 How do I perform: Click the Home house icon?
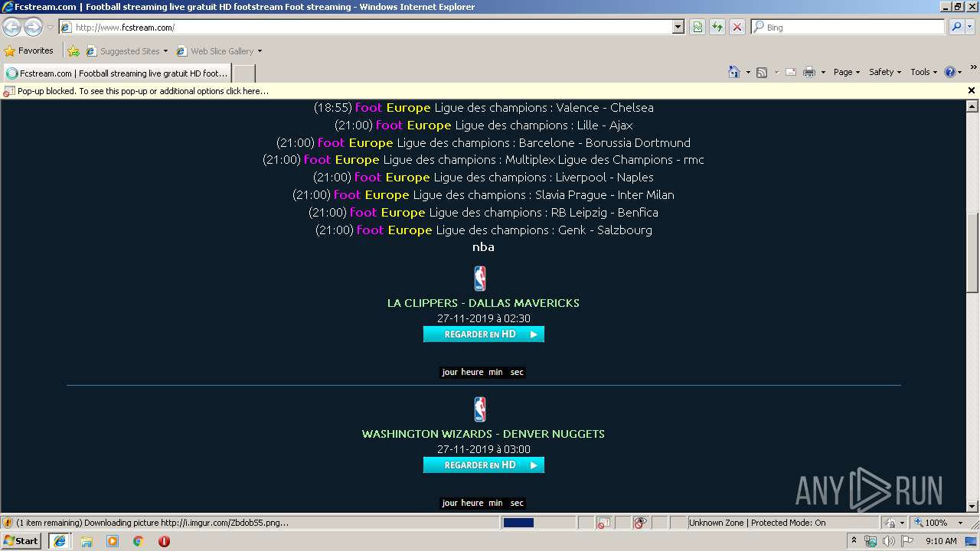[x=733, y=72]
